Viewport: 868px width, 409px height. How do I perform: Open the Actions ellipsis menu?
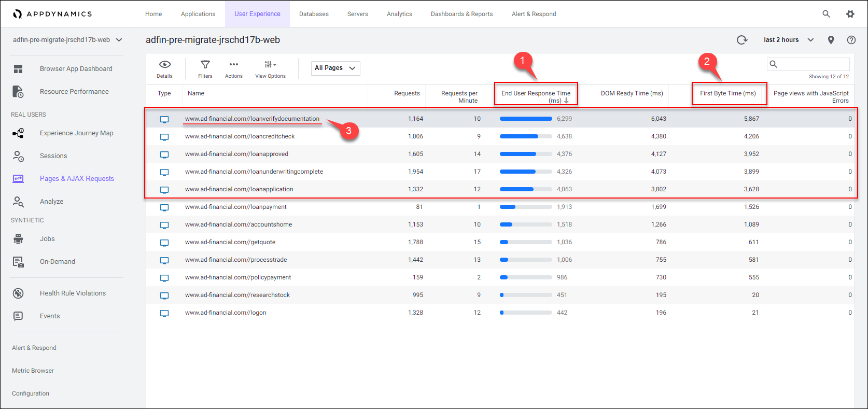[x=234, y=65]
